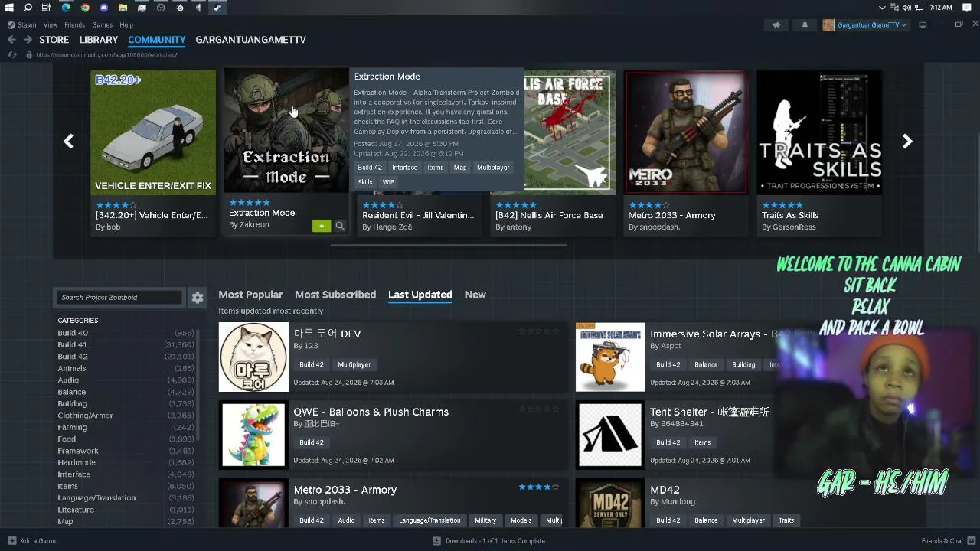
Task: Open the Friends menu
Action: pos(75,25)
